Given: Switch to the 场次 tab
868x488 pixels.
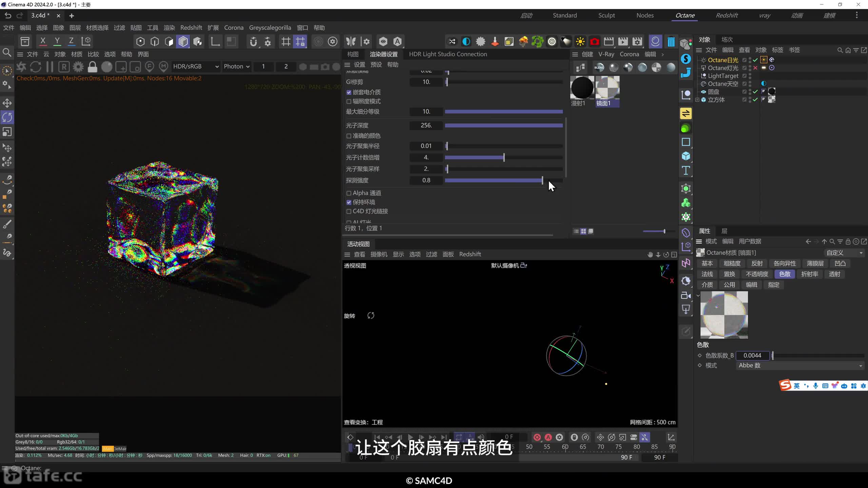Looking at the screenshot, I should pyautogui.click(x=727, y=40).
